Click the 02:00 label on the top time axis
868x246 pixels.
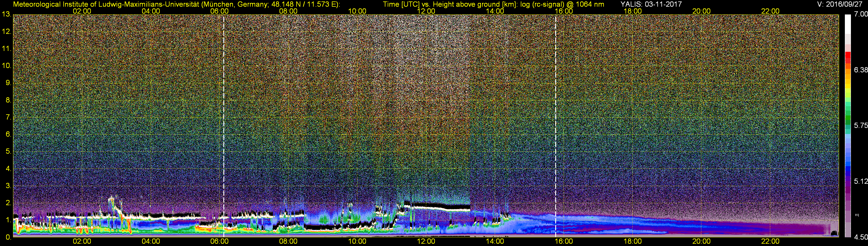coord(82,11)
